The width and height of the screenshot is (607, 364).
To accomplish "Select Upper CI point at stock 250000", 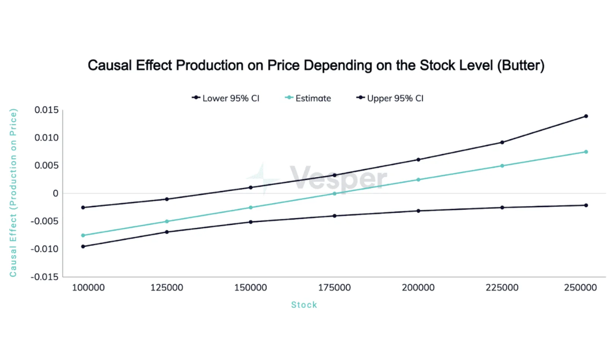I will pos(586,116).
